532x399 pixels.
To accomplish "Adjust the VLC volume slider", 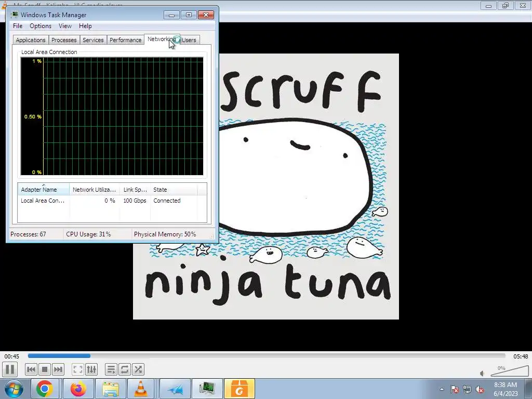I will [x=509, y=371].
